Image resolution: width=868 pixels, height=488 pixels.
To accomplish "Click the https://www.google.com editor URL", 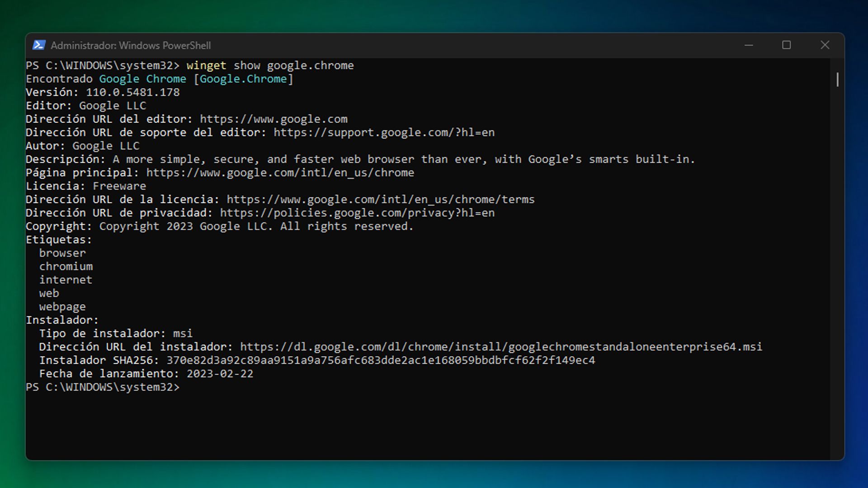I will [x=274, y=119].
